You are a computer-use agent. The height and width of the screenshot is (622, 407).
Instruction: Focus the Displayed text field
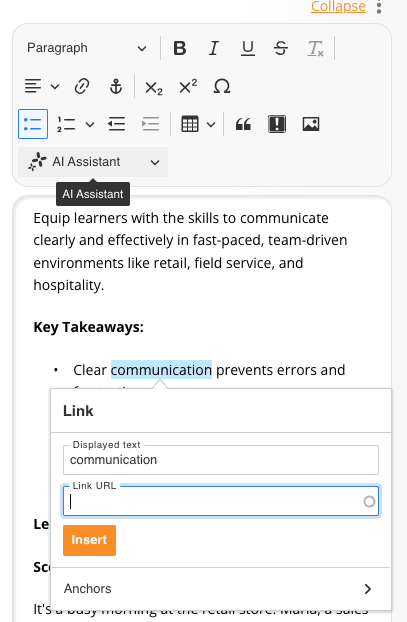click(x=221, y=460)
